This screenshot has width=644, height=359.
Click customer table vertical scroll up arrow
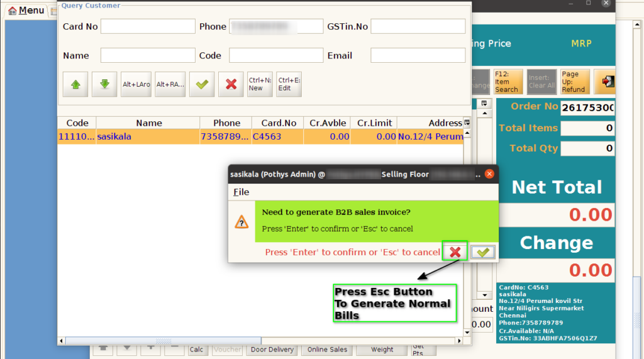tap(467, 134)
